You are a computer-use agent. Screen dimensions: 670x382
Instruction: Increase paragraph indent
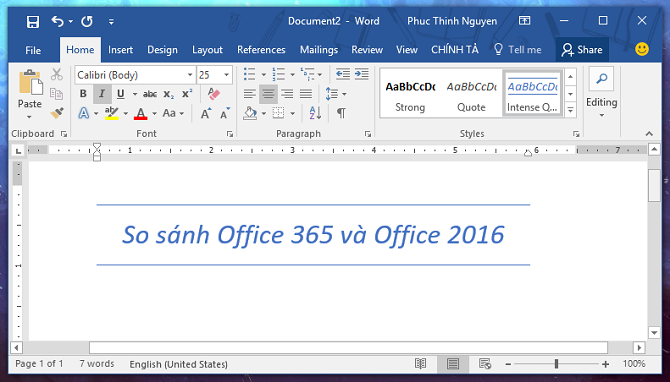(x=361, y=74)
